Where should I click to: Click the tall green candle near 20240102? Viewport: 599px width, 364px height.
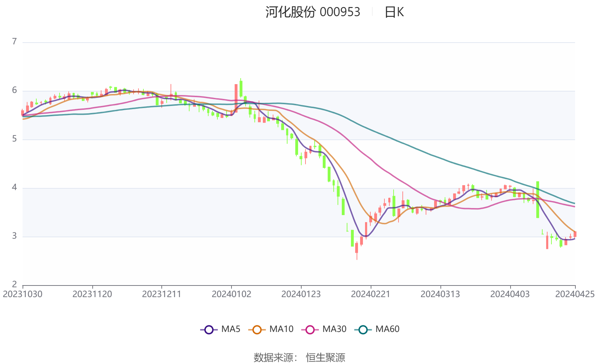(x=241, y=88)
